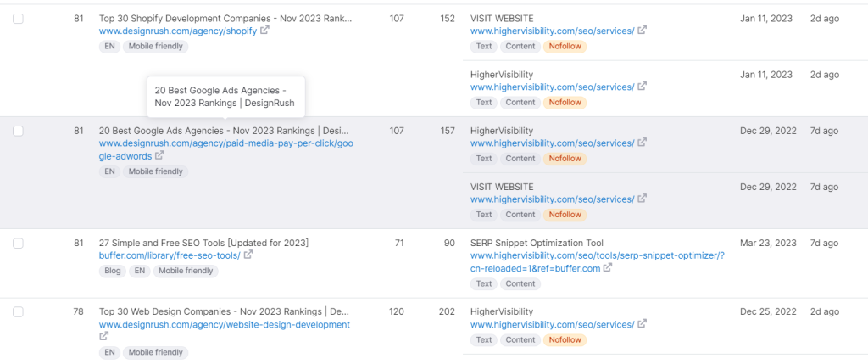Click Nofollow tag in Dec 25, 2022 row
868x364 pixels.
565,340
